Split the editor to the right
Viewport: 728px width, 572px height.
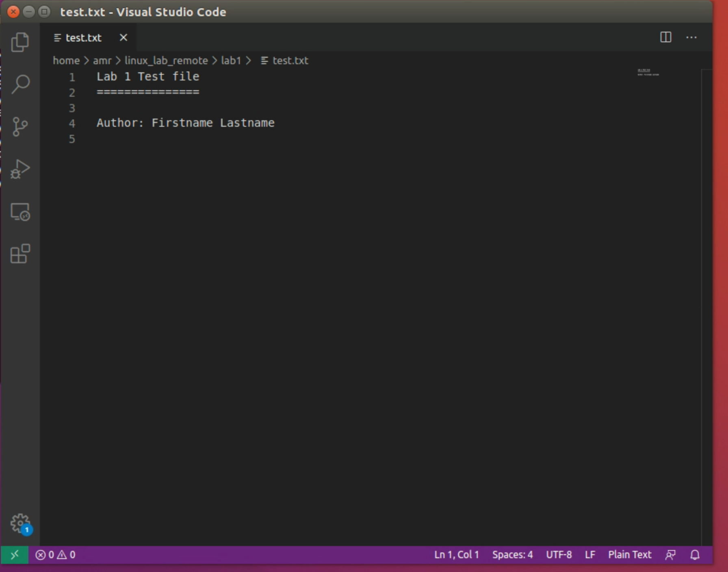point(665,37)
